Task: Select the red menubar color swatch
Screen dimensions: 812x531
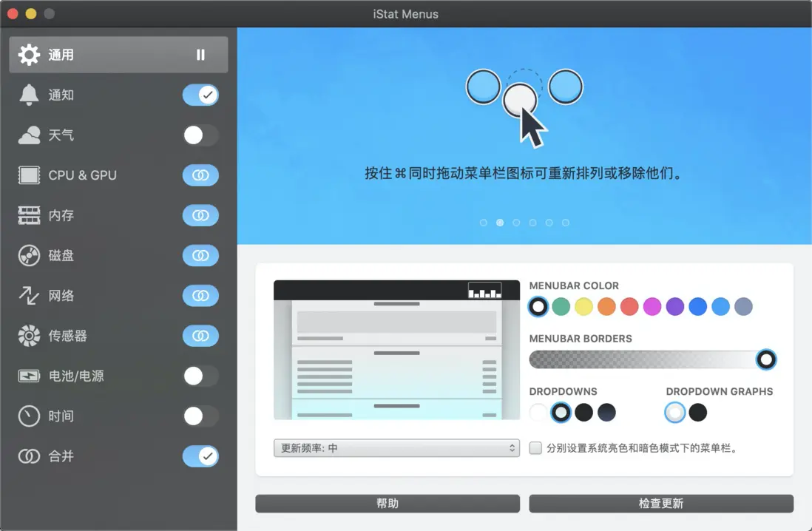Action: [x=629, y=307]
